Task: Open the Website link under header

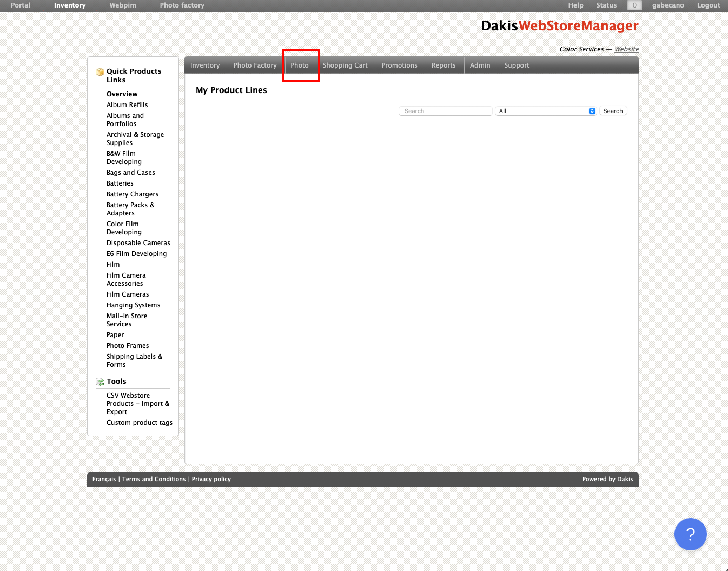Action: tap(626, 49)
